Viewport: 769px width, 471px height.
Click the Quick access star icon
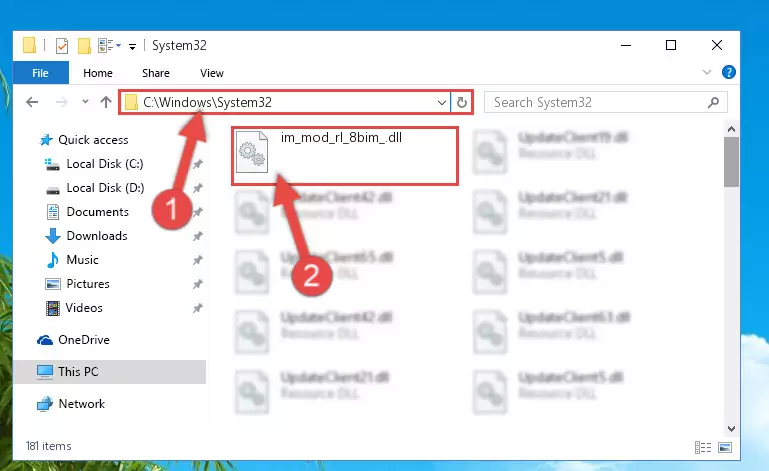(x=46, y=140)
